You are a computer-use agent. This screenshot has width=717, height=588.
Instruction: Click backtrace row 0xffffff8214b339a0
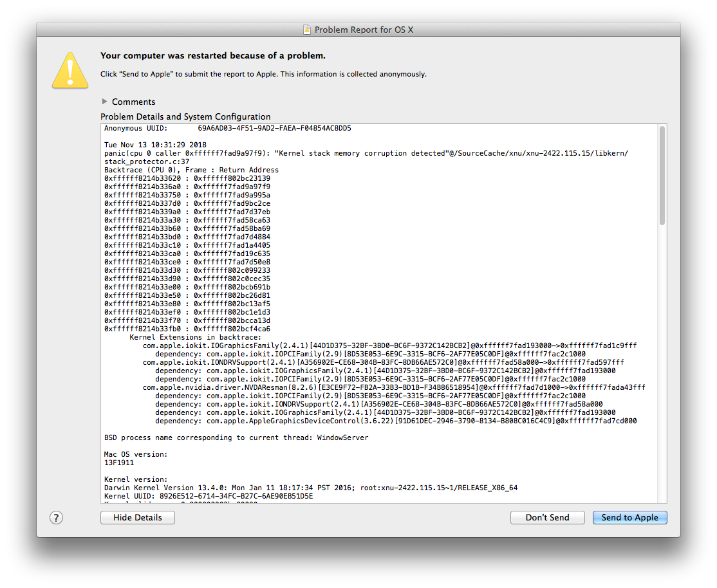(x=187, y=212)
